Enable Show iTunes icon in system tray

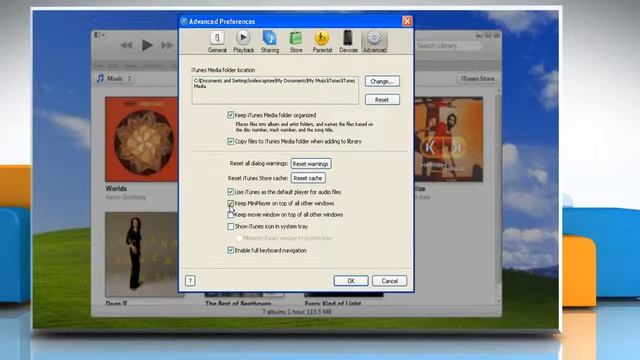pos(231,226)
